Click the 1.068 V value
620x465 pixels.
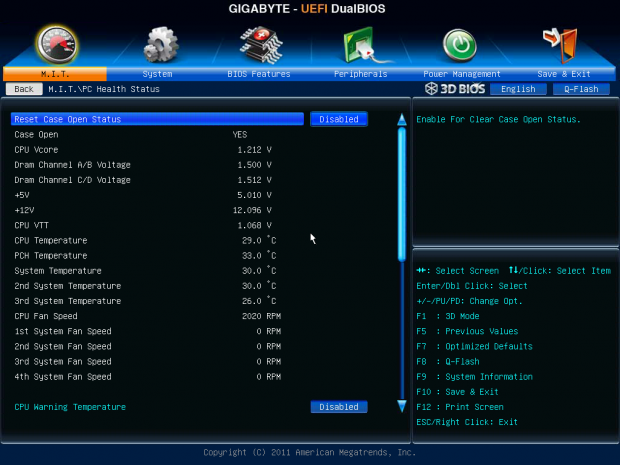[x=254, y=225]
